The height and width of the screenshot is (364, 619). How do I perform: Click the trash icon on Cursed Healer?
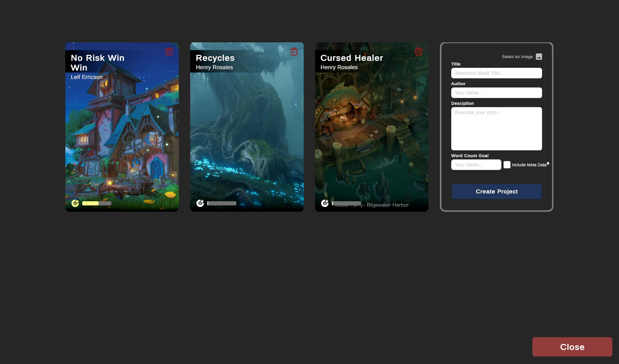coord(419,52)
